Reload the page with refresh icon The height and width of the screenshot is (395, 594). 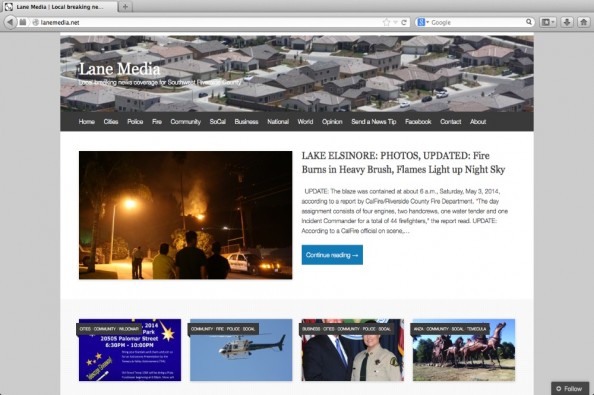[404, 22]
